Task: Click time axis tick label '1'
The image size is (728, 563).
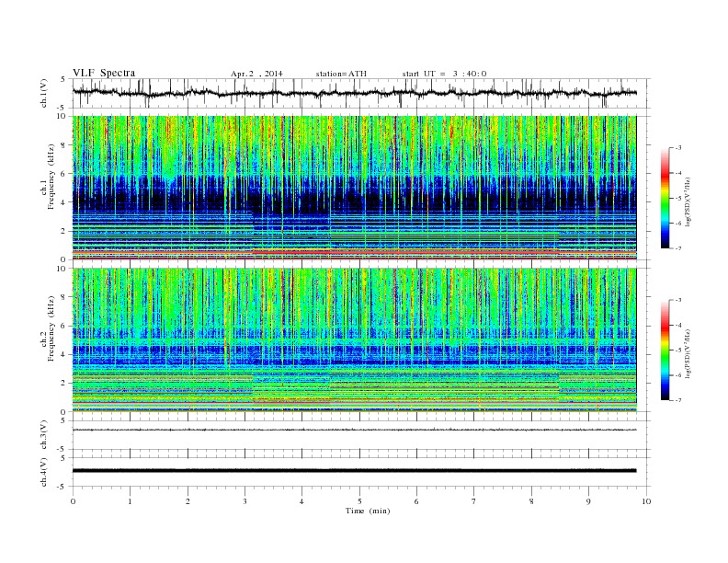Action: (x=130, y=501)
